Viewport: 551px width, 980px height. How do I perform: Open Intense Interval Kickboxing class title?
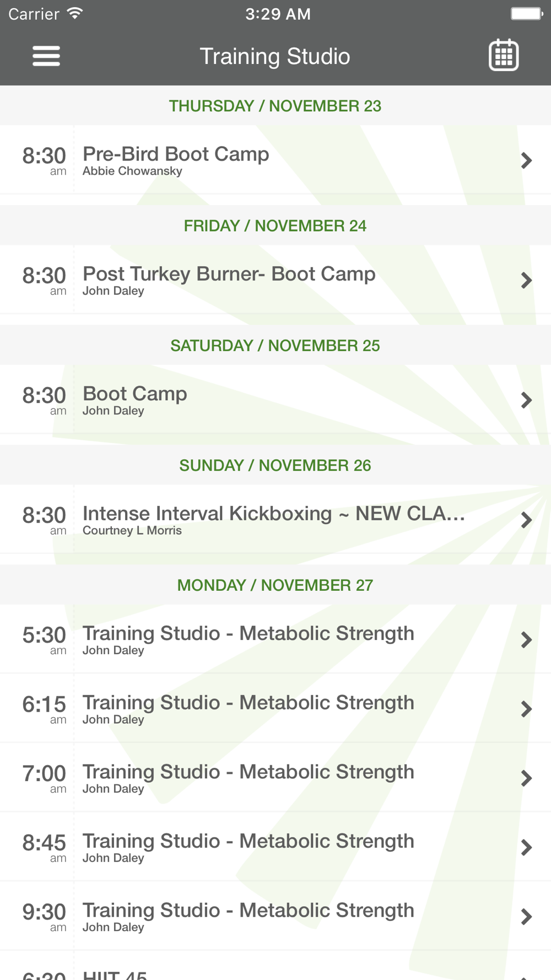pos(274,514)
